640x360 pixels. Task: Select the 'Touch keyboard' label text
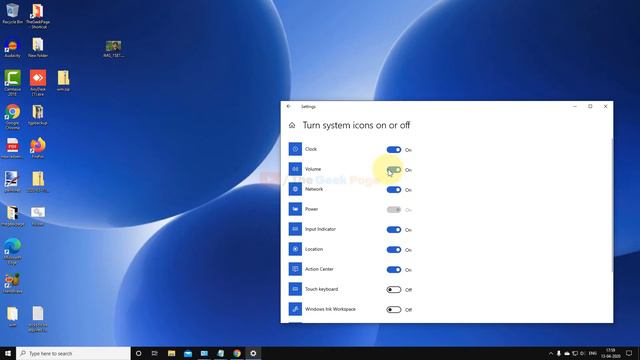(322, 289)
